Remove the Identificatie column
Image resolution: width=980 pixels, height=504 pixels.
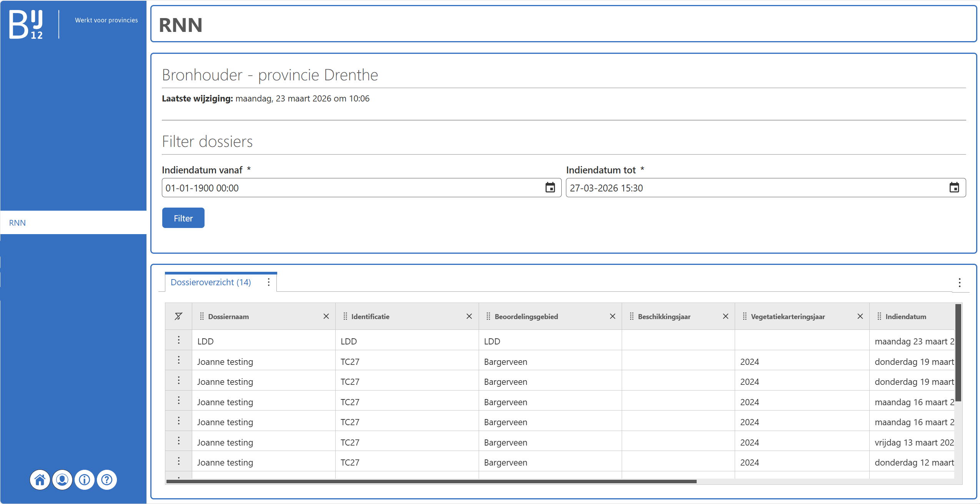click(469, 316)
